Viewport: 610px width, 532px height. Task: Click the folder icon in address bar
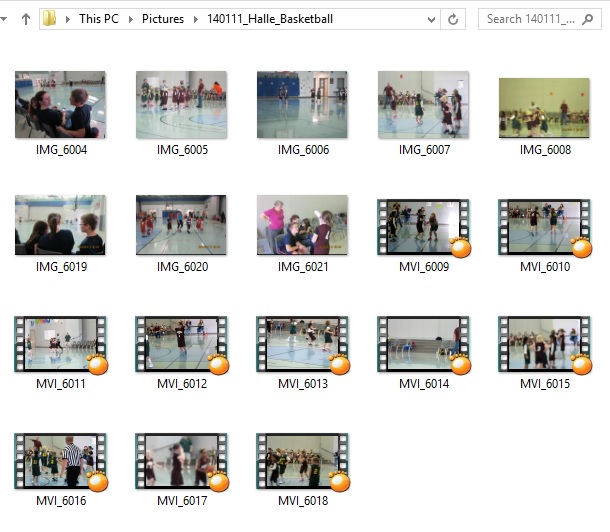(49, 19)
